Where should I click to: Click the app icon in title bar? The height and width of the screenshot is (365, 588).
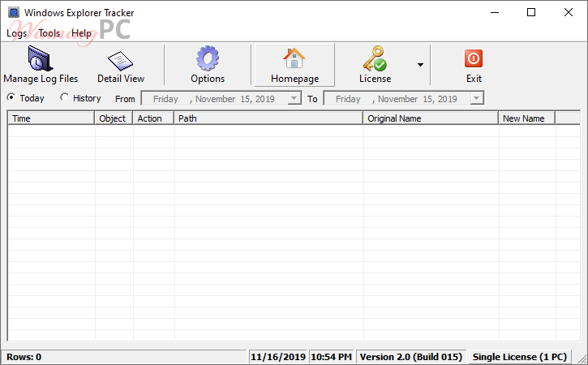coord(14,12)
